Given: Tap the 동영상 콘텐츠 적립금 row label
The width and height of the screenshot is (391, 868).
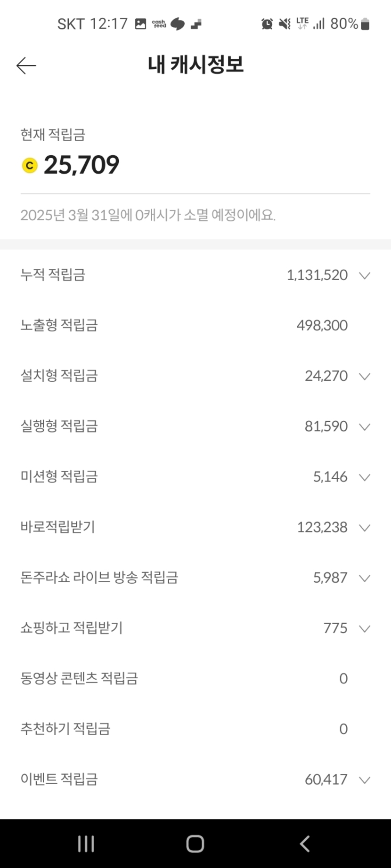Looking at the screenshot, I should (79, 678).
